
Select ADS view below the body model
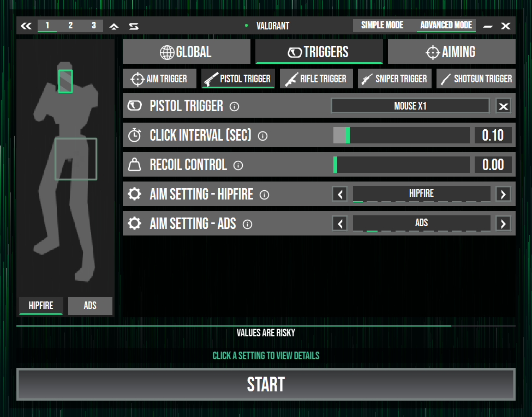coord(90,306)
